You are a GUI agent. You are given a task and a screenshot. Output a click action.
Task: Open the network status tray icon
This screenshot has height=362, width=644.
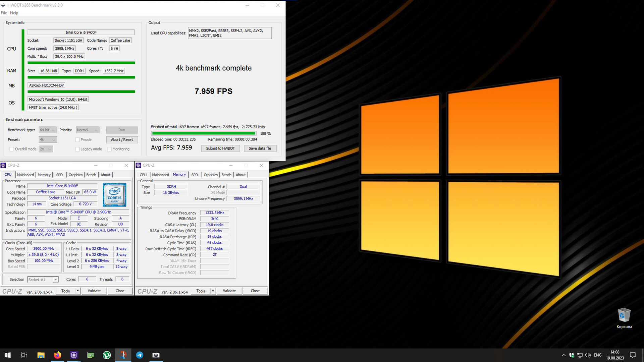(580, 355)
